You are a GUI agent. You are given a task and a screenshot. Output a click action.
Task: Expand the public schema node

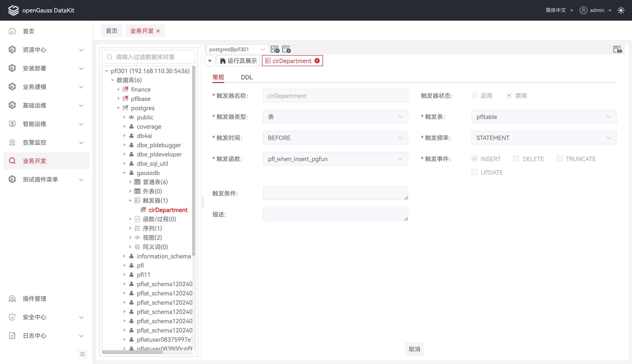click(x=124, y=117)
